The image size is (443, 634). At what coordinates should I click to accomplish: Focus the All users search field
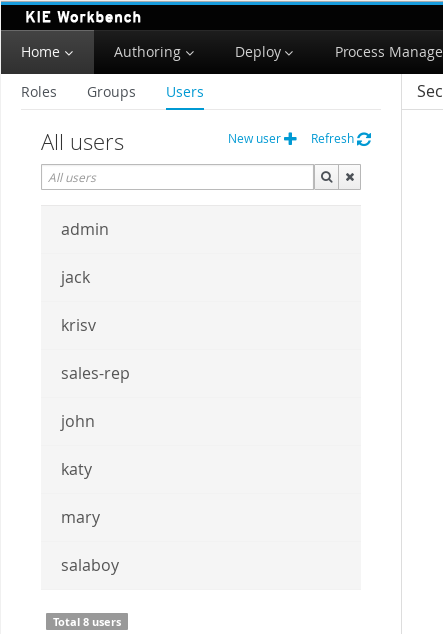pyautogui.click(x=177, y=177)
